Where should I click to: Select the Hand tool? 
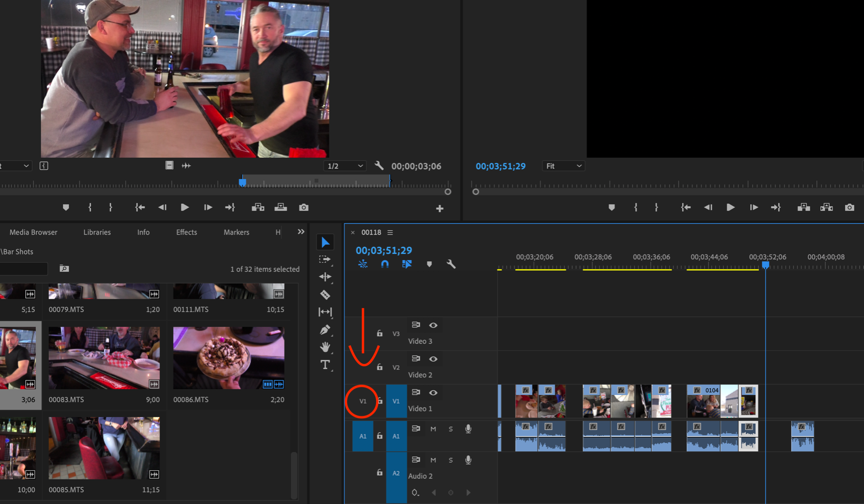(x=326, y=347)
